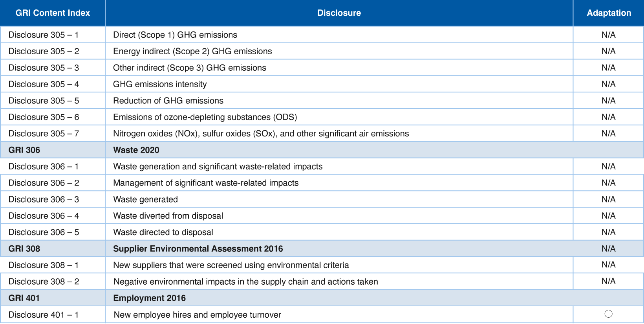The image size is (644, 324).
Task: Click the 'Employment 2016' section title
Action: click(150, 298)
